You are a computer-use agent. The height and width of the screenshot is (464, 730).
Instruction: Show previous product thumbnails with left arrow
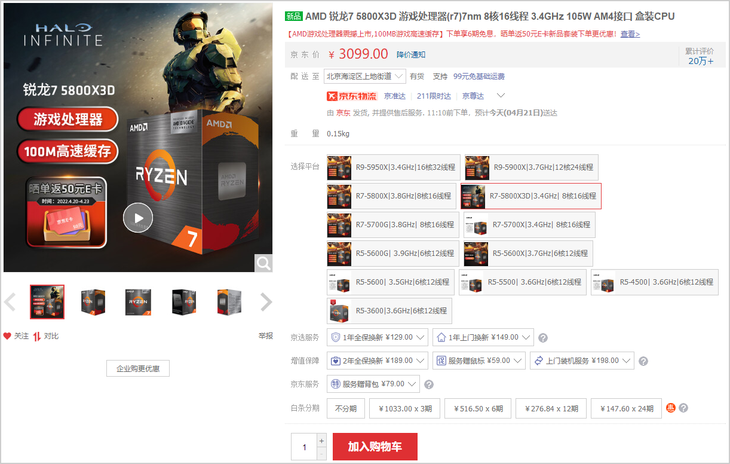pos(10,301)
